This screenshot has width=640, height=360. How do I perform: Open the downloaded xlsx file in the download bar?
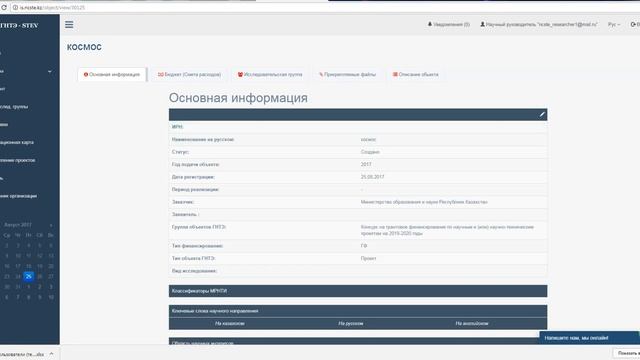pos(22,354)
